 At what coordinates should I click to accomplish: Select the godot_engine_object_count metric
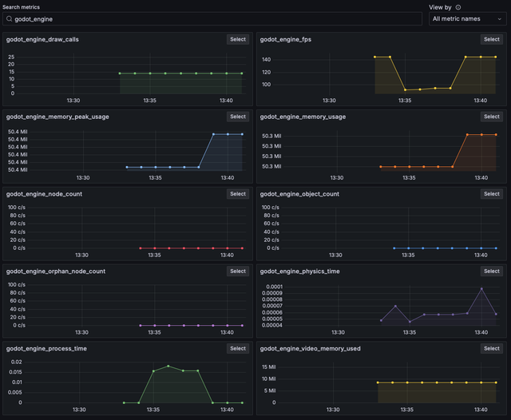coord(492,194)
